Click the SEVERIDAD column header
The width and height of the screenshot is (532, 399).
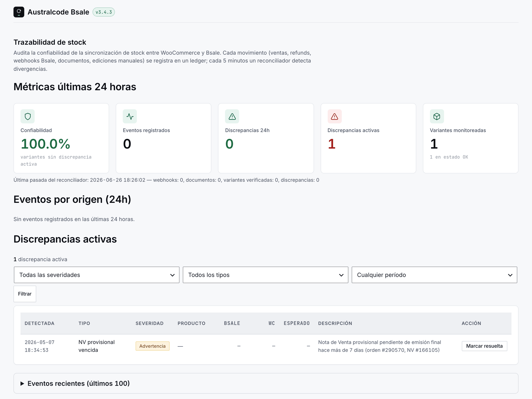tap(150, 324)
